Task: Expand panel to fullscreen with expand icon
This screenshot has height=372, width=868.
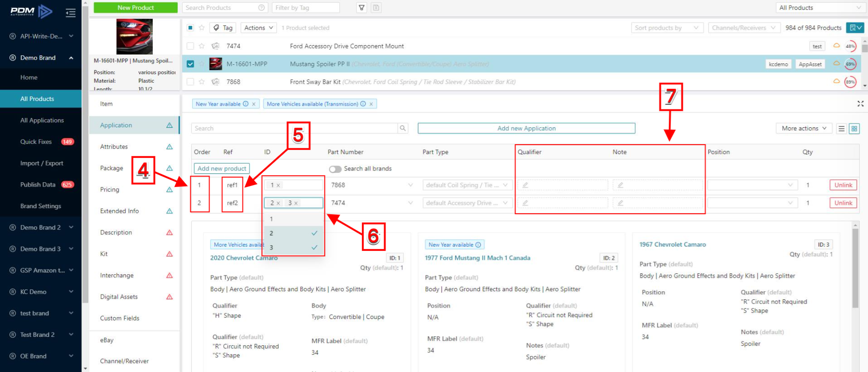Action: 860,104
